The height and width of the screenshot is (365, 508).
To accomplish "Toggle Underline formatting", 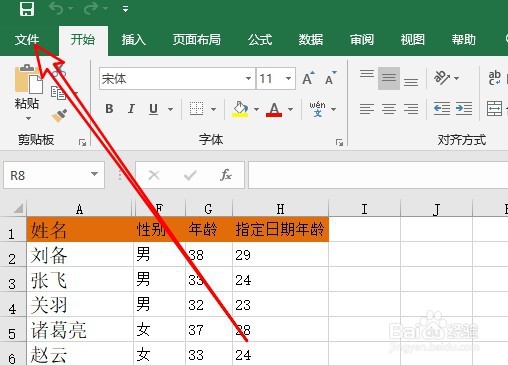I will click(153, 109).
